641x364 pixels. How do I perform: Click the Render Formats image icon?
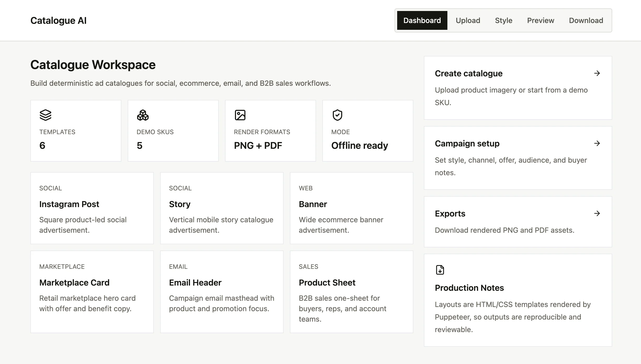[x=240, y=115]
